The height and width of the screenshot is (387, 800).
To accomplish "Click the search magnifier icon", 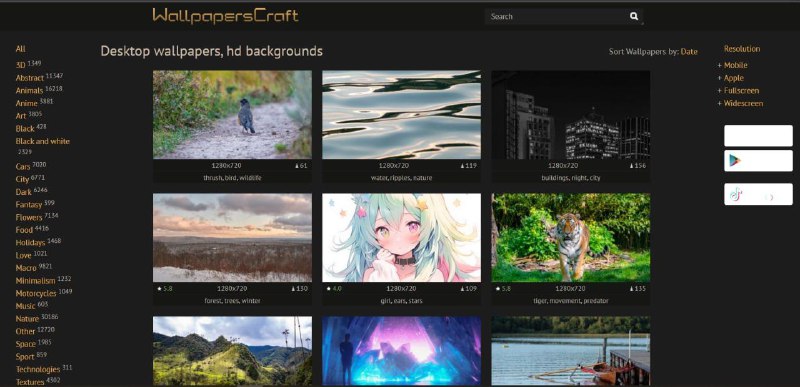I will 634,16.
